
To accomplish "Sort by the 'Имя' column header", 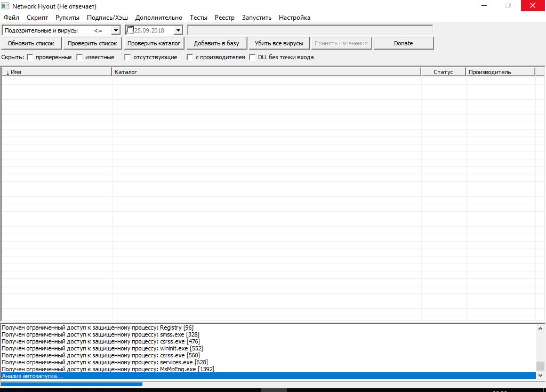I will pos(56,72).
